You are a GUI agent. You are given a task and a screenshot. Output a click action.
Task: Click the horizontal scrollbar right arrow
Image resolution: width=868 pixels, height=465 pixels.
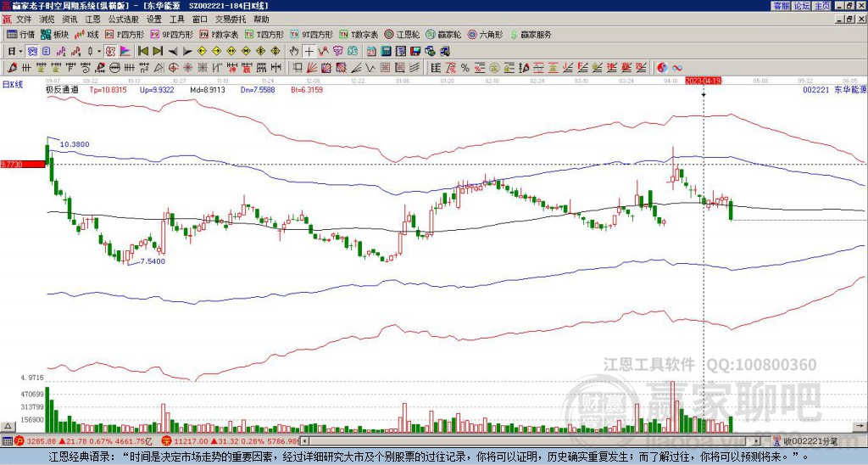tap(755, 441)
